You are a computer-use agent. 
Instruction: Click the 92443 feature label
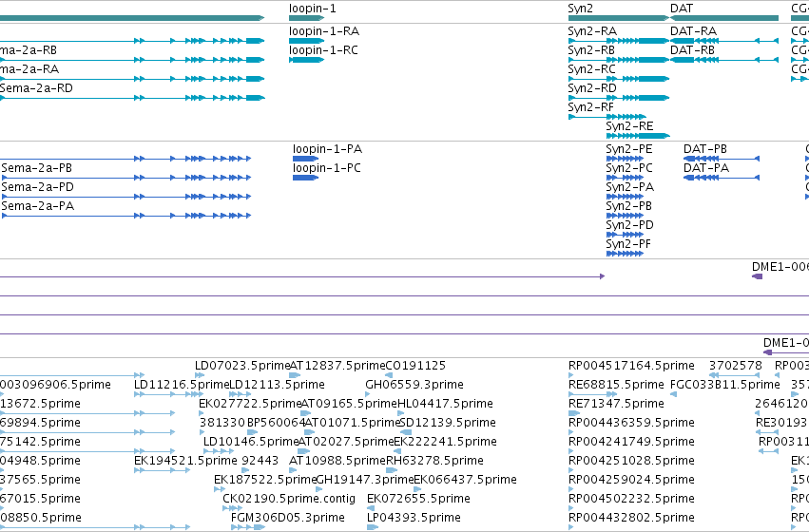[x=260, y=461]
